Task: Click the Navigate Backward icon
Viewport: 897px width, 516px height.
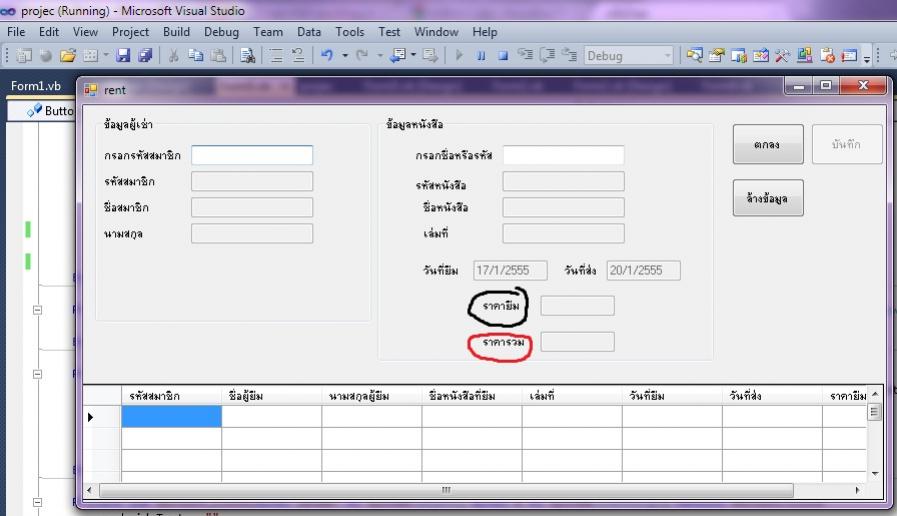Action: click(x=398, y=55)
